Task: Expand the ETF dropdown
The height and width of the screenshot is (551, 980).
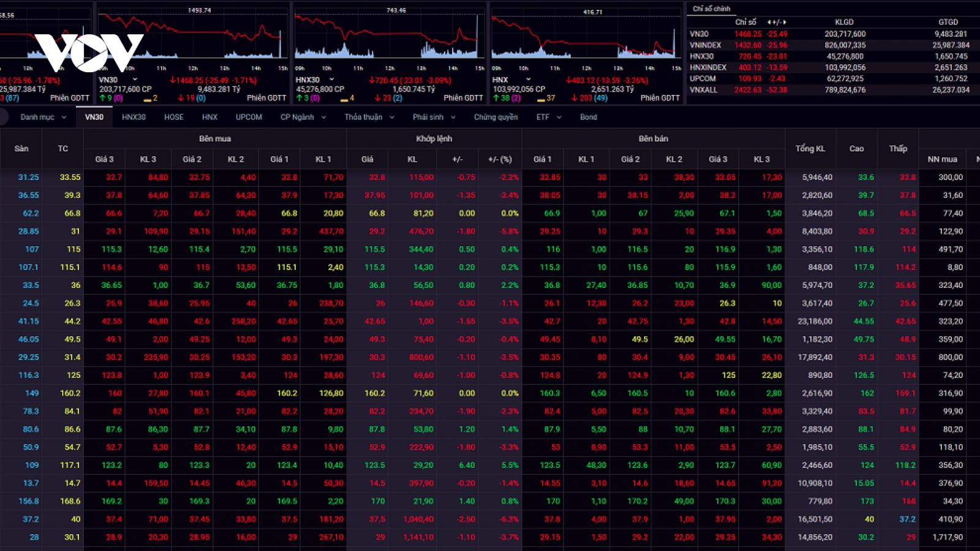Action: click(x=559, y=117)
